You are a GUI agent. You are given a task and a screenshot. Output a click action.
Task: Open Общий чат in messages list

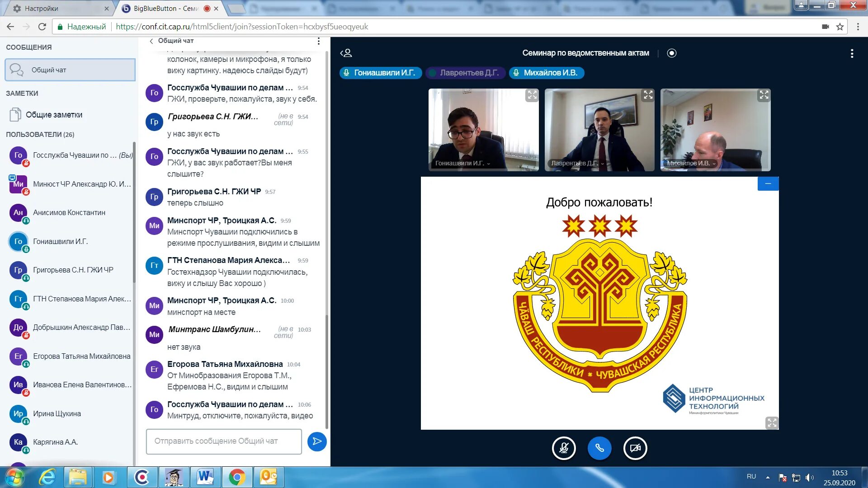point(70,70)
